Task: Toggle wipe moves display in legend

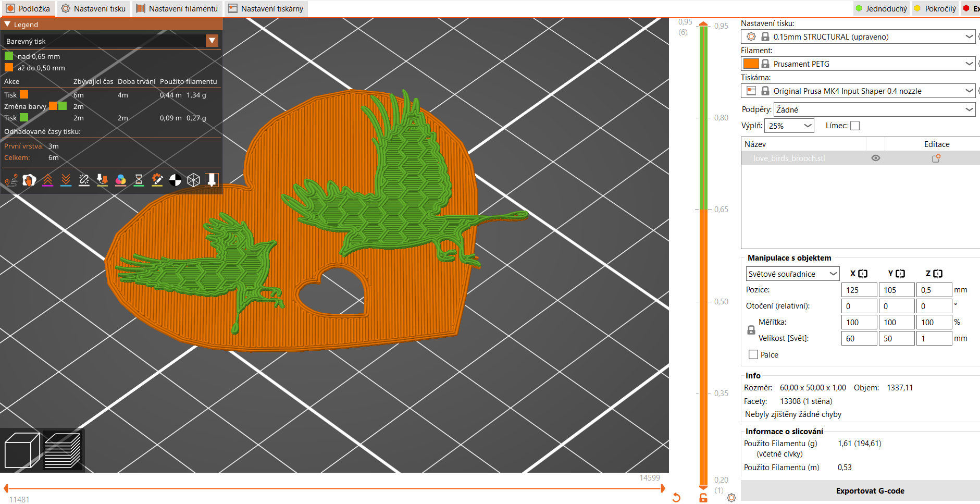Action: [29, 180]
